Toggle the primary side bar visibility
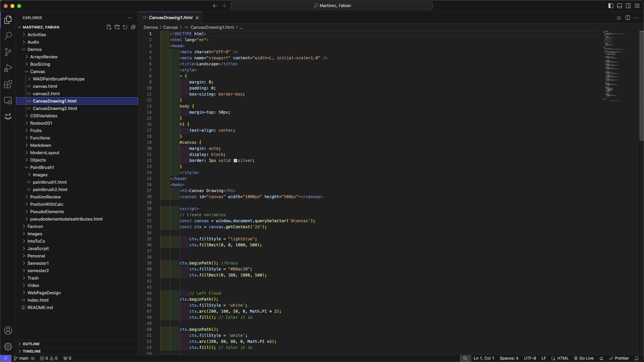The width and height of the screenshot is (644, 362). point(611,6)
